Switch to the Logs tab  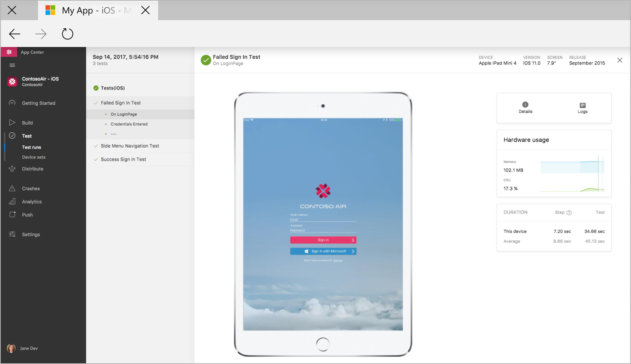[x=582, y=108]
